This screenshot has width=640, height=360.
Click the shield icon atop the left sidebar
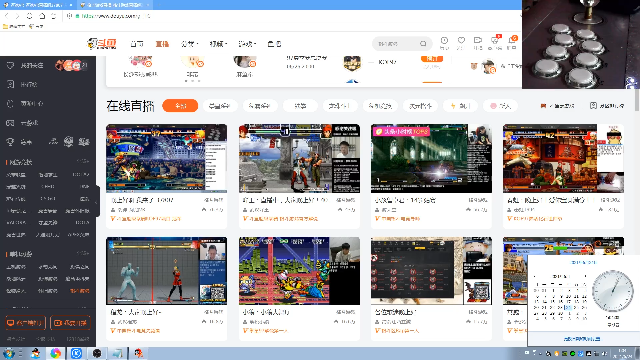pos(10,65)
